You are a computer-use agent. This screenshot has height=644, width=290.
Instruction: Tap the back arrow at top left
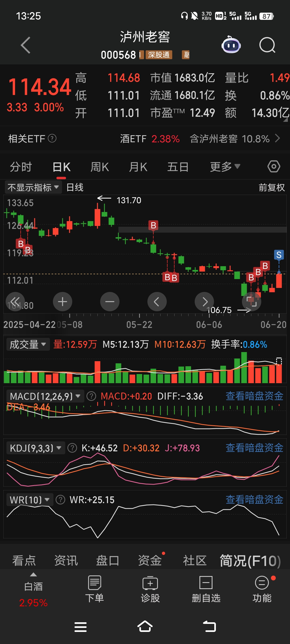pyautogui.click(x=26, y=45)
